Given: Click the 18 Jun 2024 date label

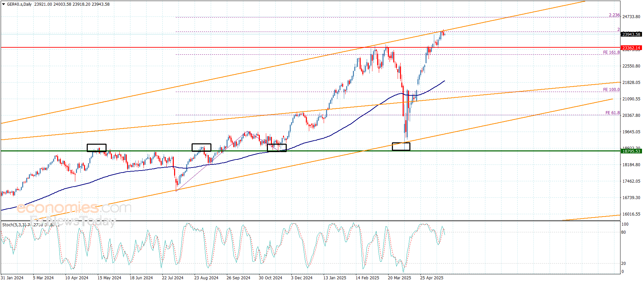Looking at the screenshot, I should (141, 278).
